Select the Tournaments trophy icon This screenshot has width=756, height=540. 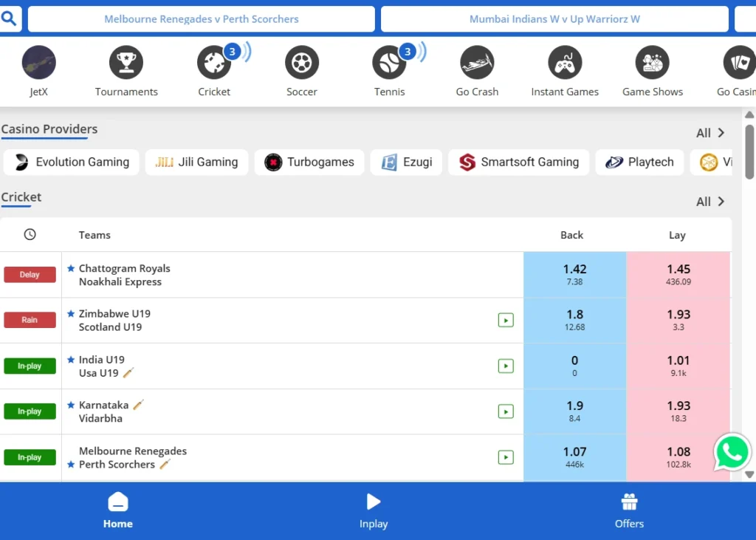click(126, 64)
